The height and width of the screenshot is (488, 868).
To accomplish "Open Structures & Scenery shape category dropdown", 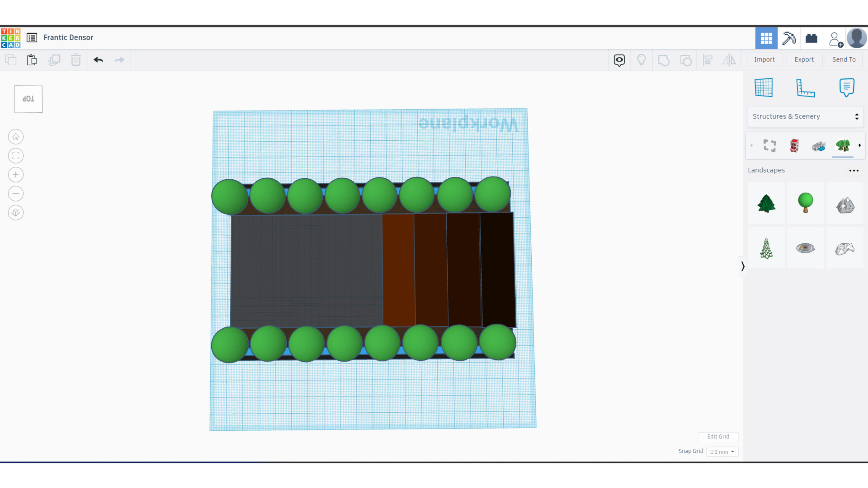I will (x=805, y=117).
